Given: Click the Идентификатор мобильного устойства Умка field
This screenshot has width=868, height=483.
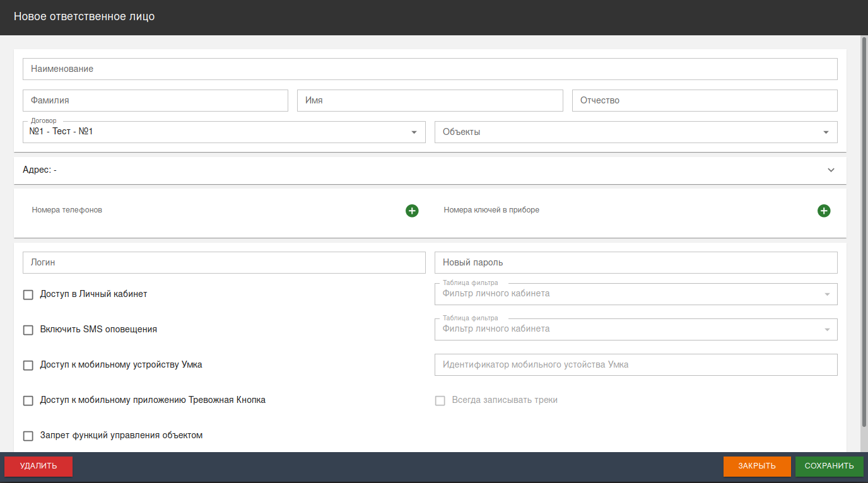Looking at the screenshot, I should click(x=636, y=364).
